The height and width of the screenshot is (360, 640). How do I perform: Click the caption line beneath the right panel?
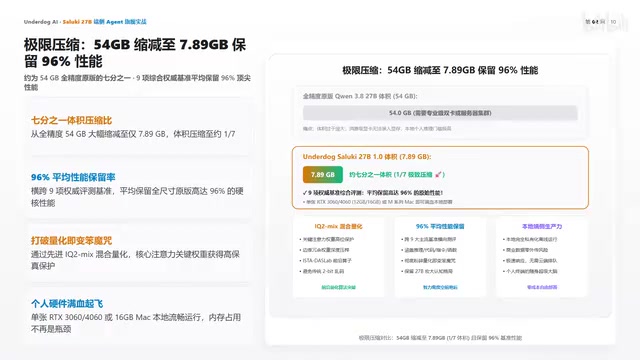coord(440,338)
